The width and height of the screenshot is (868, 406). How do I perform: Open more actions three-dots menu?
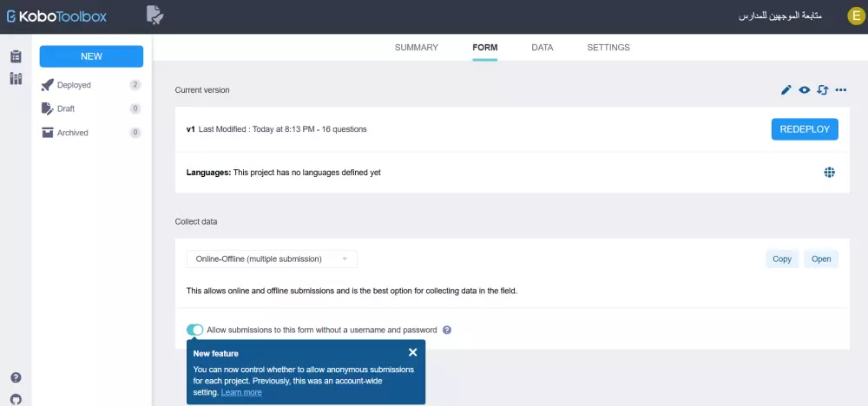tap(841, 90)
